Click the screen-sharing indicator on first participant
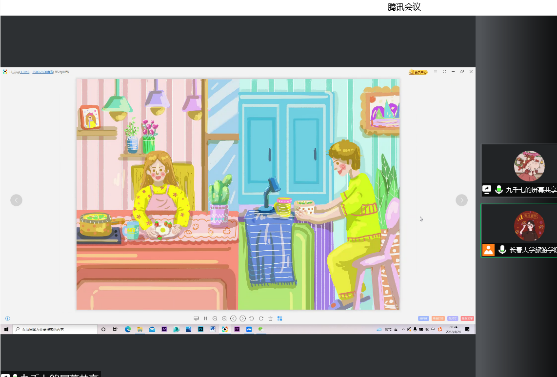 tap(487, 190)
